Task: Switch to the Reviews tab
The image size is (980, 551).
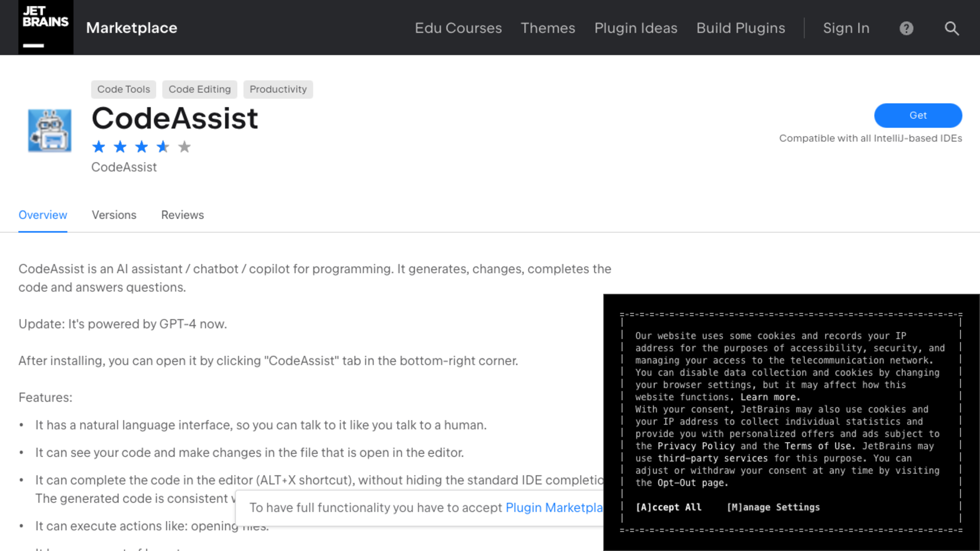Action: pos(183,215)
